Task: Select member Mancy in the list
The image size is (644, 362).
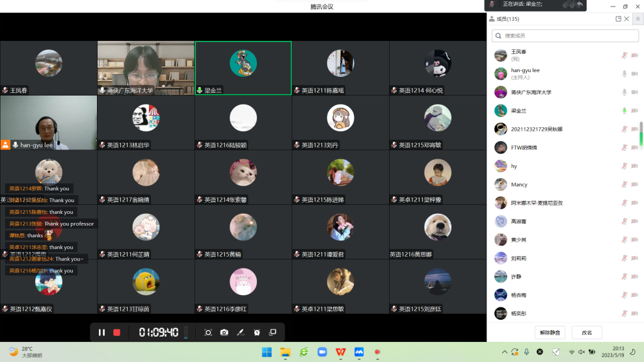Action: (x=519, y=185)
